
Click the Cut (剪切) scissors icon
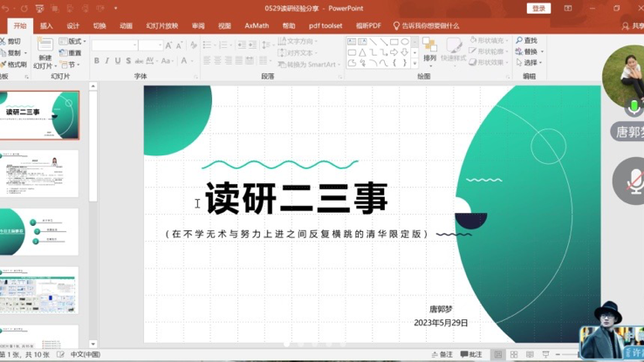point(3,41)
